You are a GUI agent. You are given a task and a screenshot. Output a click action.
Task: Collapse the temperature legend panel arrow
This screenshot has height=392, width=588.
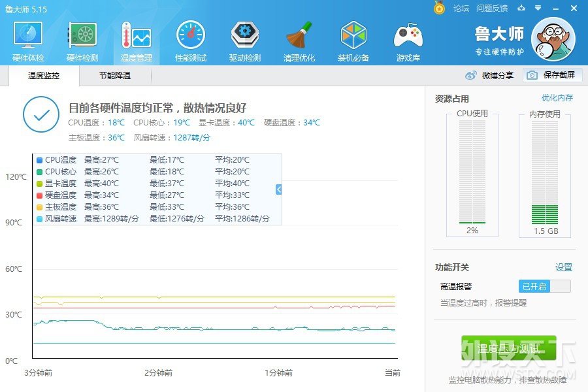(278, 189)
